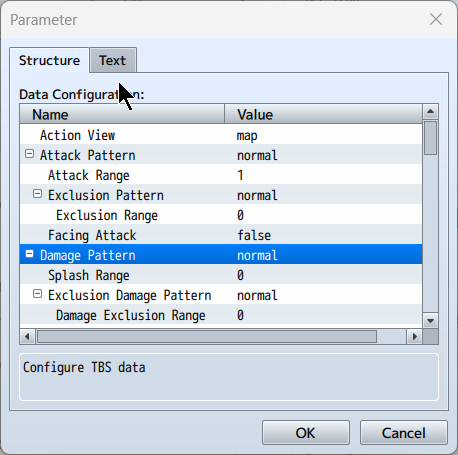Collapse the Damage Pattern node
This screenshot has width=458, height=455.
(x=29, y=254)
